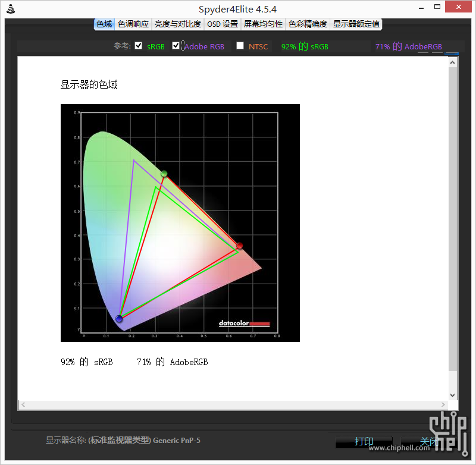The image size is (476, 465).
Task: Close the Spyder4Elite window
Action: (458, 7)
